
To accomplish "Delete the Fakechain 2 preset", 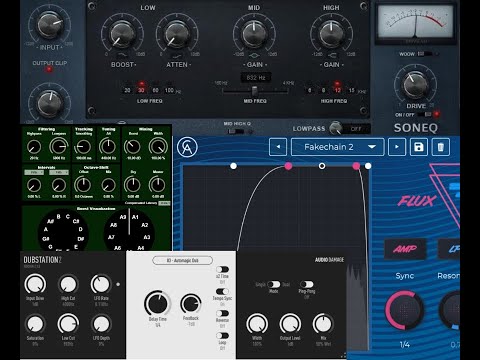I will point(441,147).
